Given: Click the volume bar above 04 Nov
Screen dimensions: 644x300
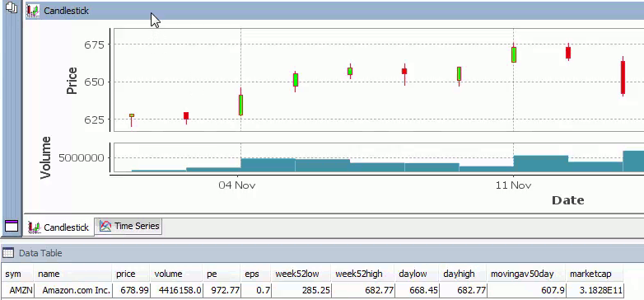Looking at the screenshot, I should coord(268,165).
